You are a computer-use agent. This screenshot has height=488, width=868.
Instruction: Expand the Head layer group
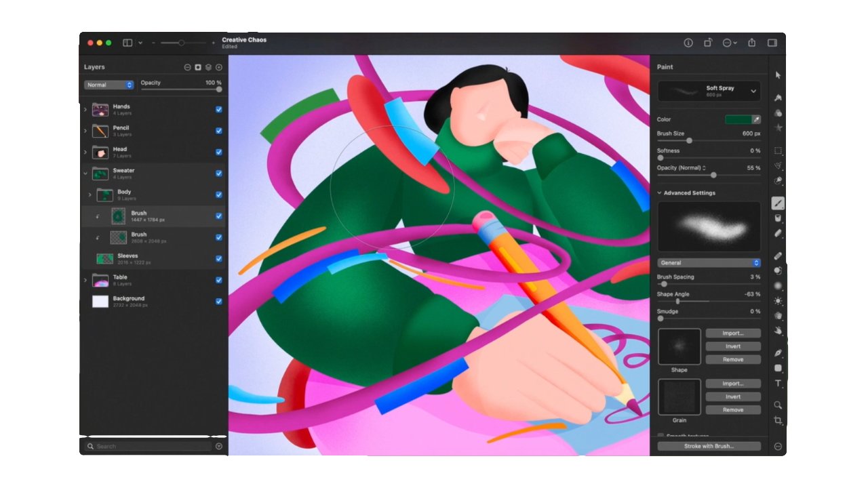(85, 152)
